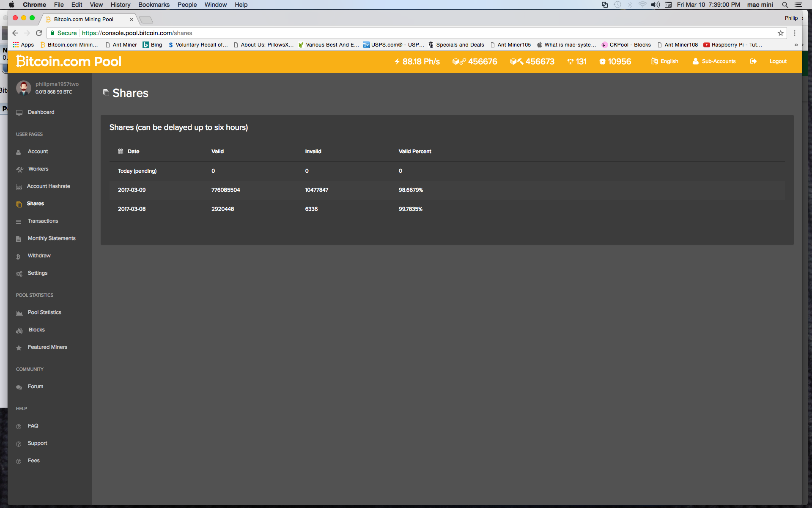Click the Logout link
The height and width of the screenshot is (508, 812).
tap(778, 61)
